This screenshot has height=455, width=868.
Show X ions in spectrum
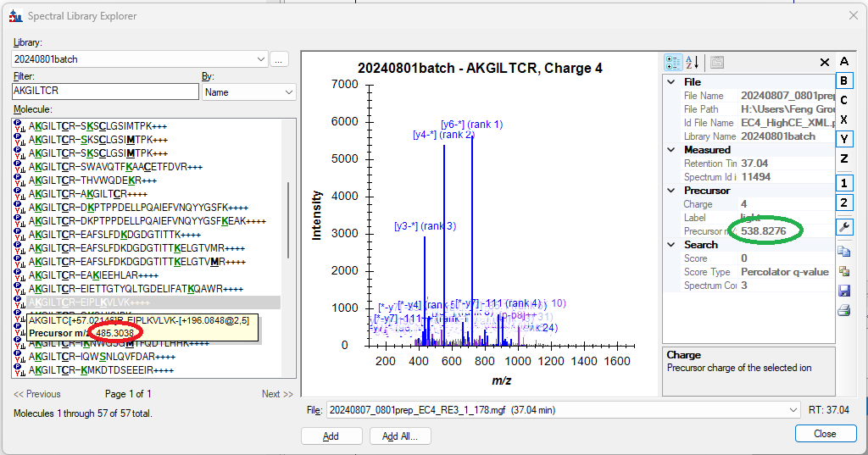(x=843, y=119)
